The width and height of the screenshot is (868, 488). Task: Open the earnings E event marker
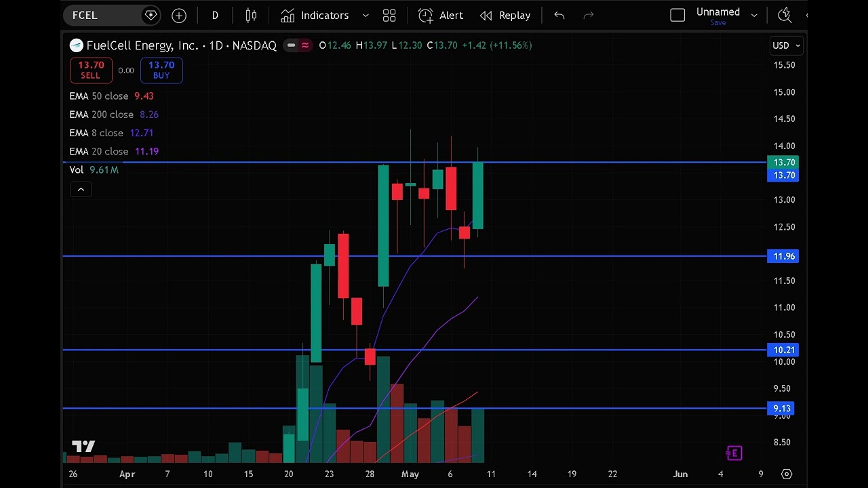pos(734,453)
